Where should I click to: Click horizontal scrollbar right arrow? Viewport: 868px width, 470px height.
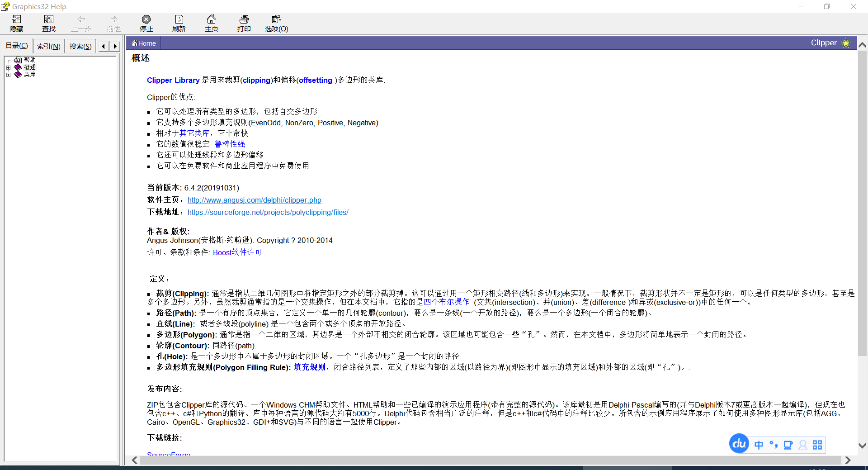(848, 460)
